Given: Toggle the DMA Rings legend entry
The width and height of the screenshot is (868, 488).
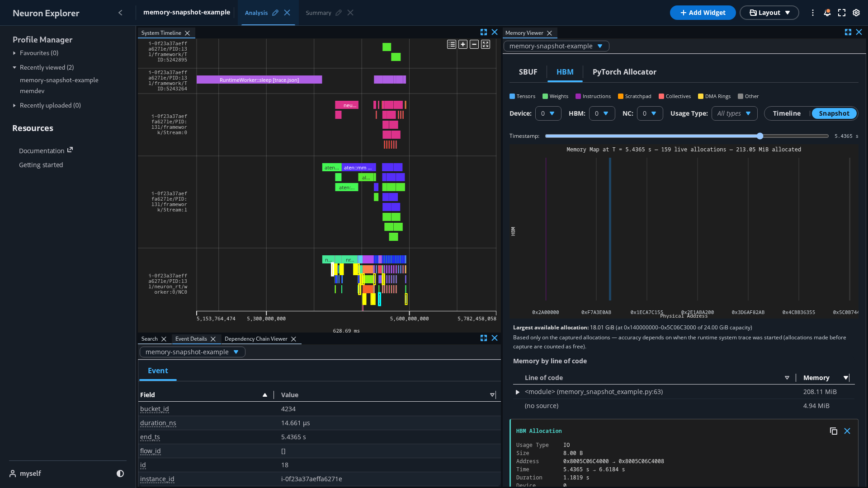Looking at the screenshot, I should 714,96.
